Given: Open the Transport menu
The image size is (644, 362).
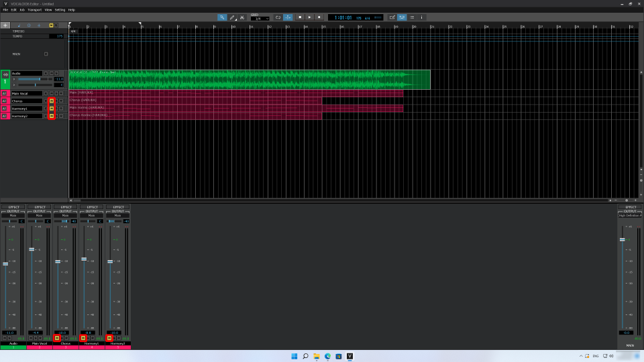Looking at the screenshot, I should 34,10.
